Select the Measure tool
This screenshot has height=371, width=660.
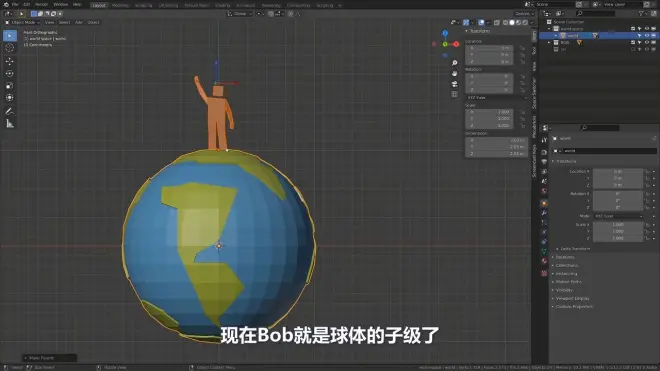[10, 123]
